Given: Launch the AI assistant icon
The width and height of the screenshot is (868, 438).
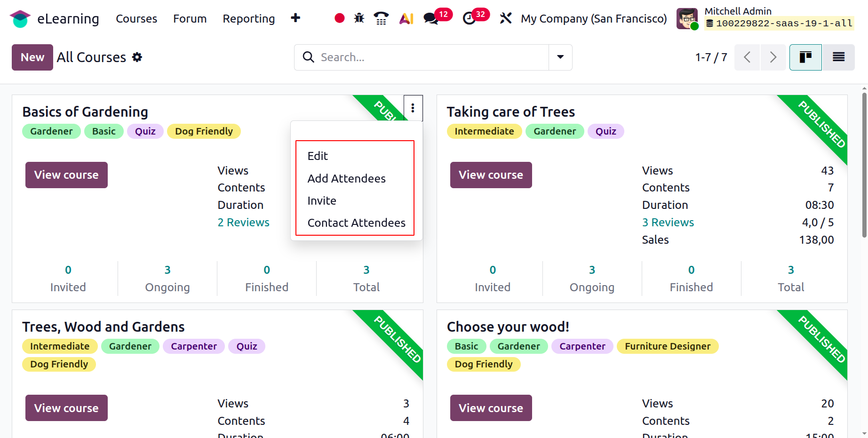Looking at the screenshot, I should (x=406, y=18).
